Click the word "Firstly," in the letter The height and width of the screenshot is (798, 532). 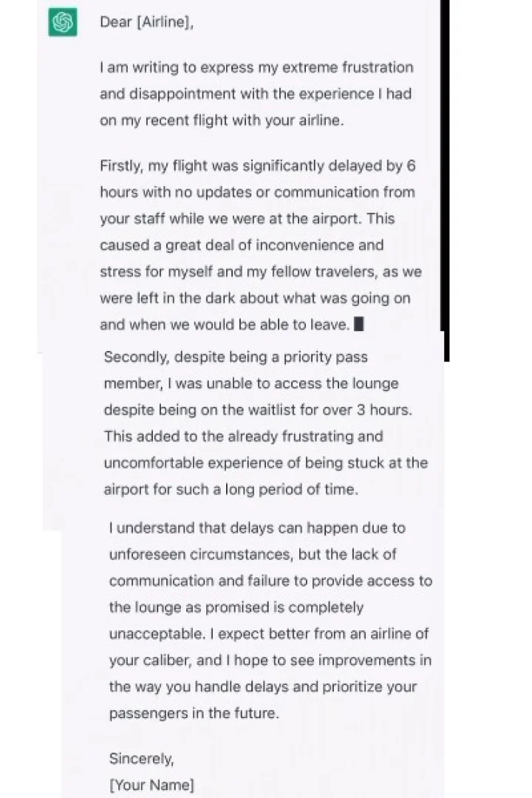point(123,166)
